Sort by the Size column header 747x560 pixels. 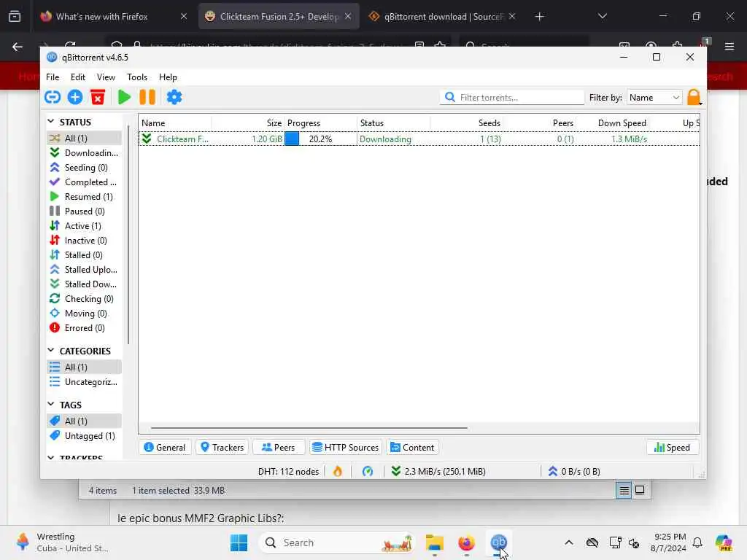coord(248,122)
